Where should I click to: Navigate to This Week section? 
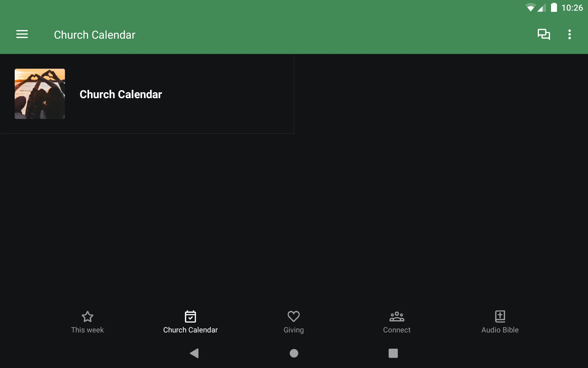88,322
